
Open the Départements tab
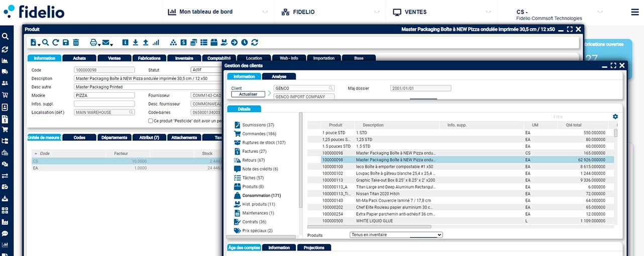(114, 137)
